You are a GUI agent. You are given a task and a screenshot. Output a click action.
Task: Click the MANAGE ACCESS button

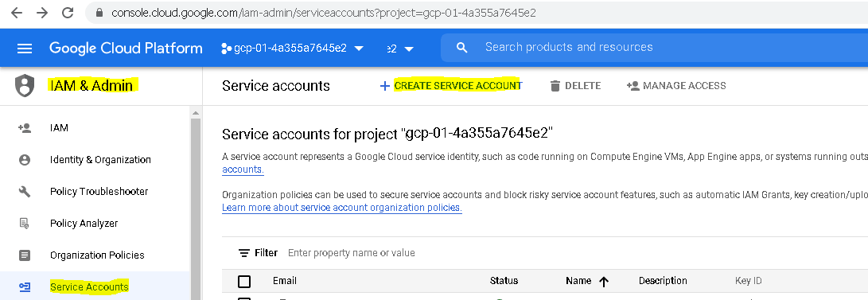point(676,86)
